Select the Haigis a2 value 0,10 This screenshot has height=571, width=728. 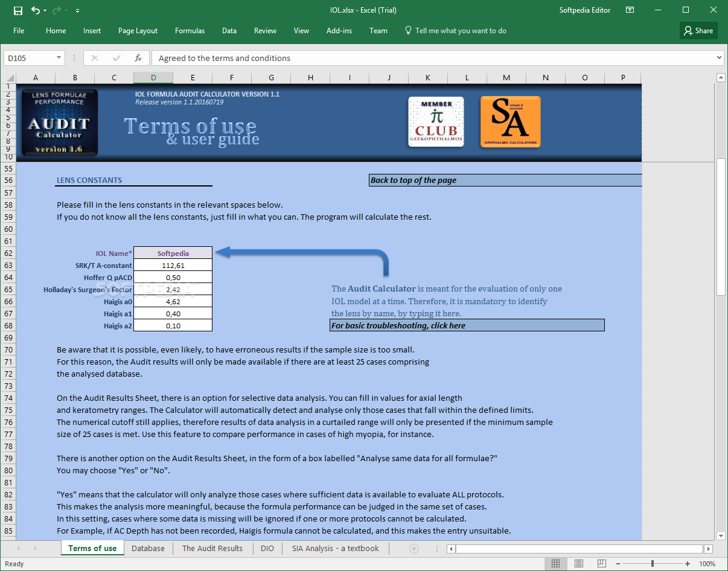coord(173,325)
